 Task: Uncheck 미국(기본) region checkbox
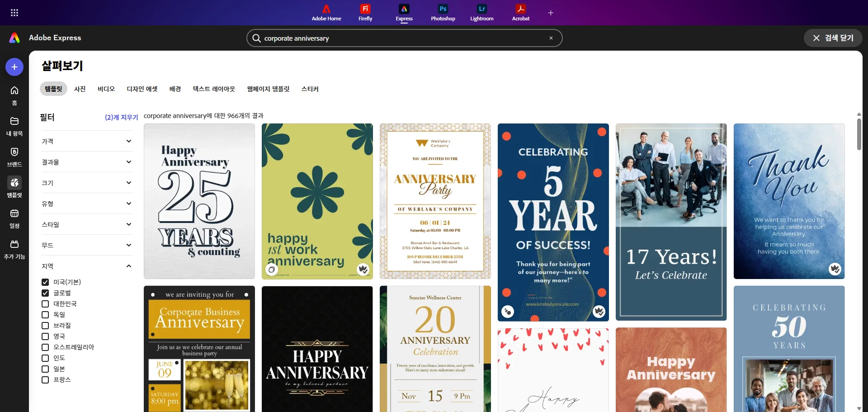[x=45, y=282]
